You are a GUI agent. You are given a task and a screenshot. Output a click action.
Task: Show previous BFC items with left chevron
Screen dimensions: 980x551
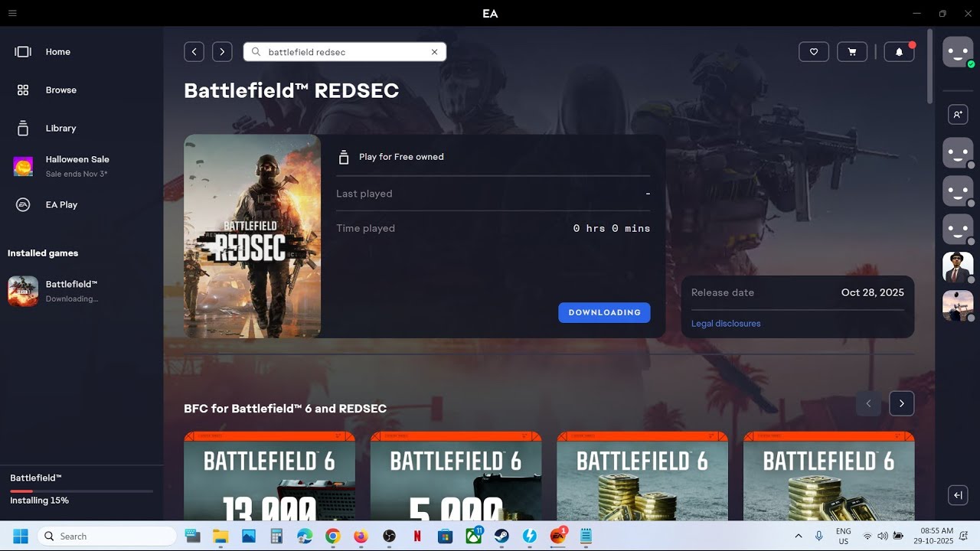point(868,403)
